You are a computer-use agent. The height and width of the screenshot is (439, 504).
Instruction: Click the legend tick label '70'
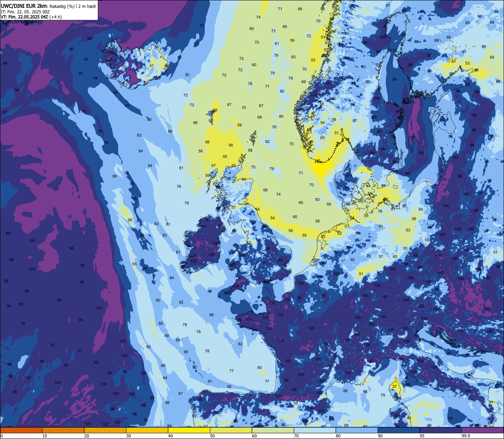(x=296, y=436)
